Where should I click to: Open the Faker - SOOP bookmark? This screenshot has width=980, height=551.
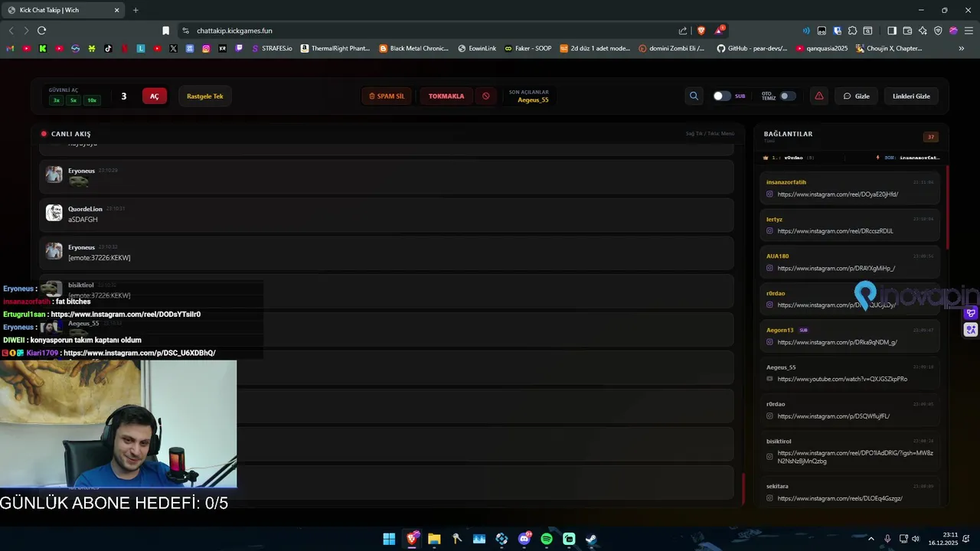(528, 48)
